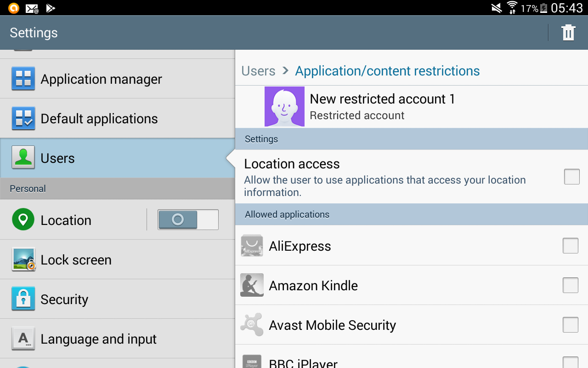Screen dimensions: 588x368
Task: Enable the Location access checkbox
Action: [572, 177]
